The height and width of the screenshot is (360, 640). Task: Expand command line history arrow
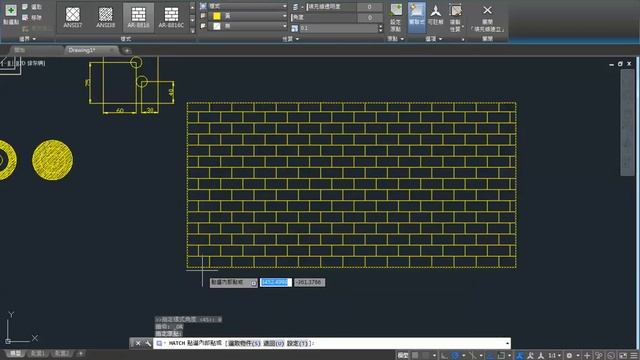[507, 343]
